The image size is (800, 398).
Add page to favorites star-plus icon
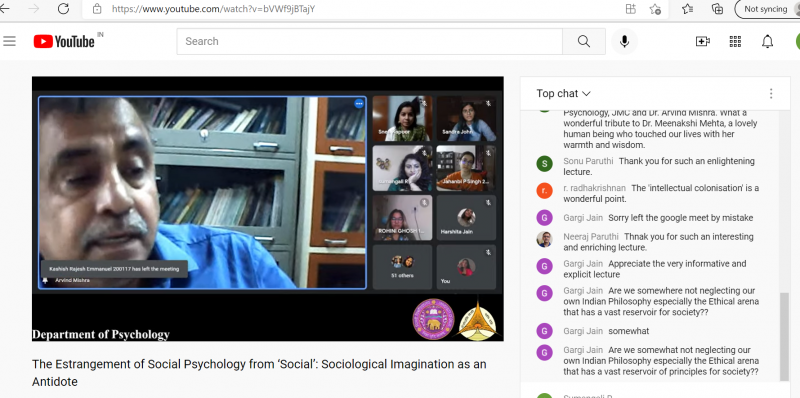[x=655, y=9]
